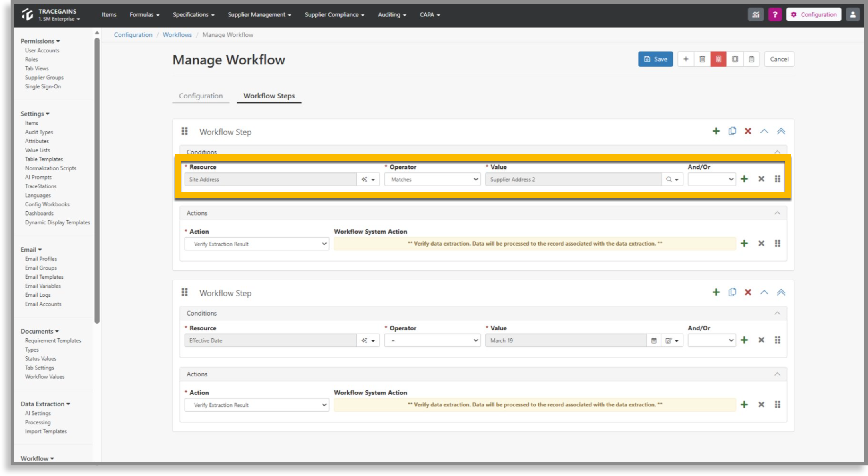Image resolution: width=868 pixels, height=476 pixels.
Task: Remove the Effective Date condition row
Action: (x=762, y=340)
